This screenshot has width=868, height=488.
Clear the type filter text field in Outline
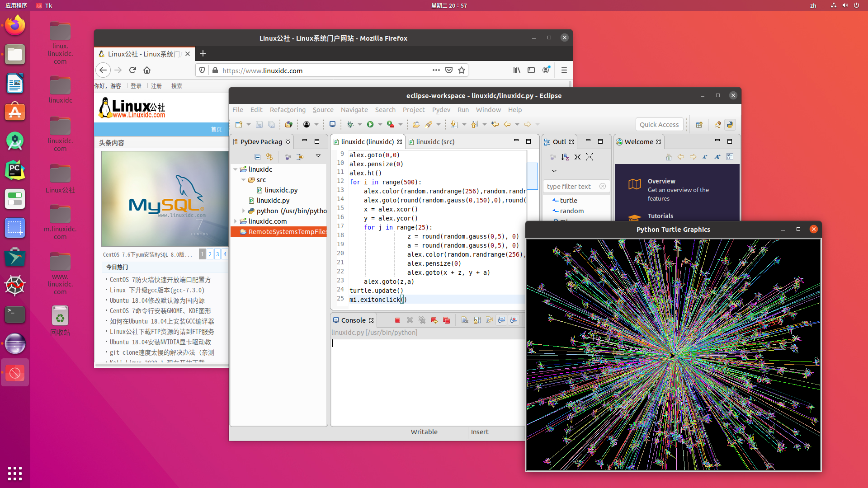(x=603, y=186)
